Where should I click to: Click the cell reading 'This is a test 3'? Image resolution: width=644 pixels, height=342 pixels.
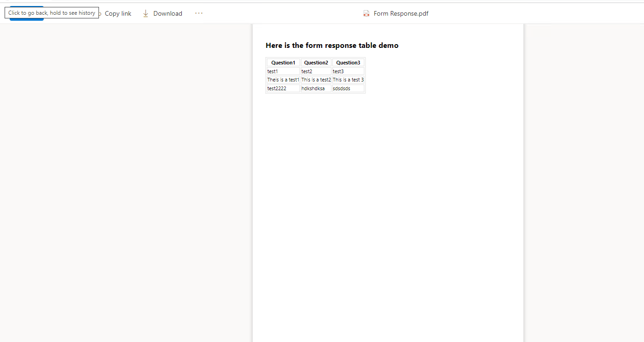[x=348, y=79]
